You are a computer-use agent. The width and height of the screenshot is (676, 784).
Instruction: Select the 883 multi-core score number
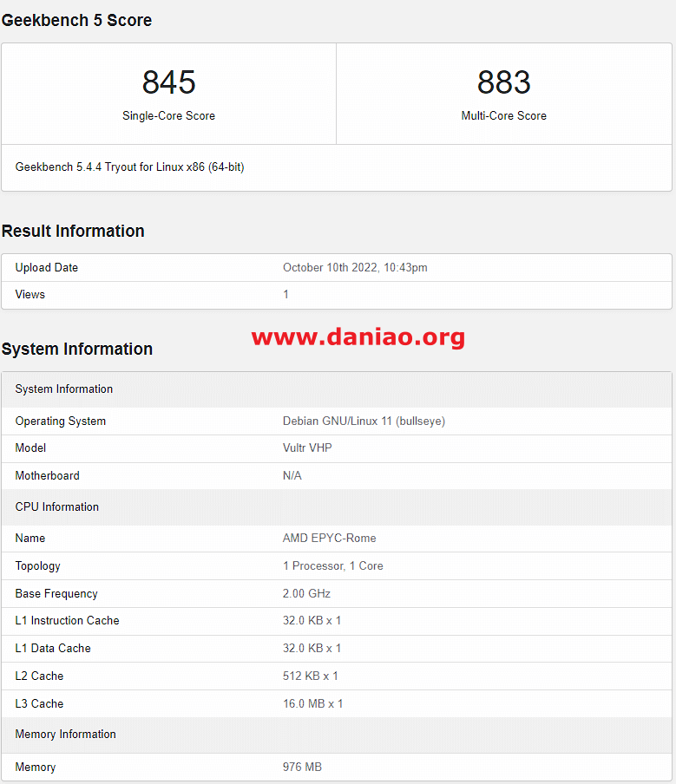coord(504,82)
